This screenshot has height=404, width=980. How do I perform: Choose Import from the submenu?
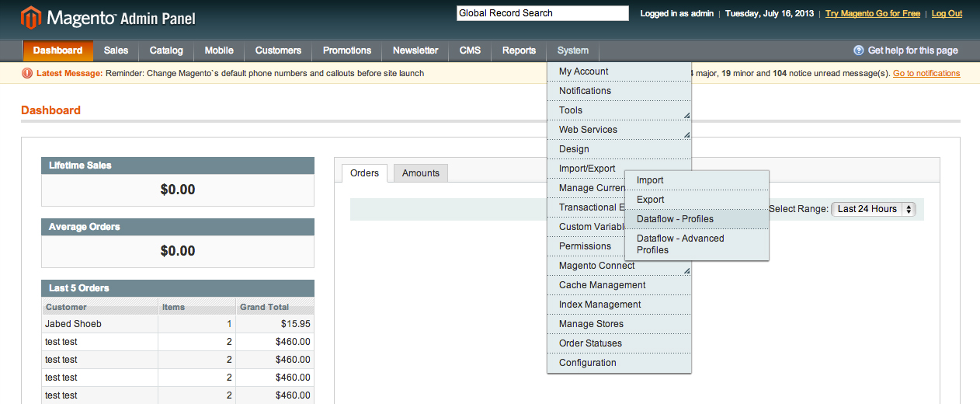(x=697, y=180)
